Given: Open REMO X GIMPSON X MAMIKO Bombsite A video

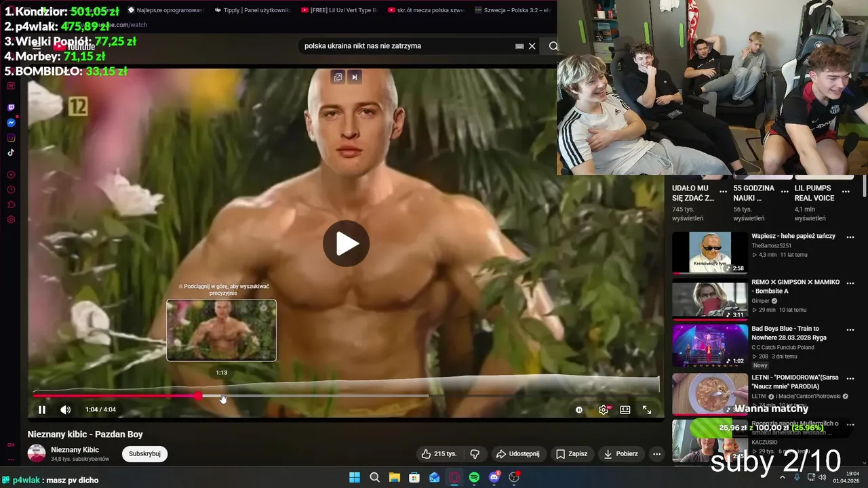Looking at the screenshot, I should point(709,299).
